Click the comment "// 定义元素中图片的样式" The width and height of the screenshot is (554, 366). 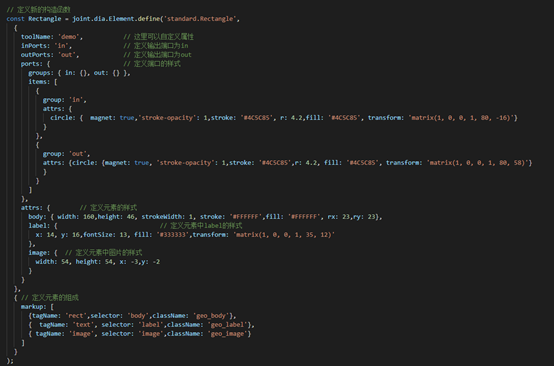[x=104, y=253]
